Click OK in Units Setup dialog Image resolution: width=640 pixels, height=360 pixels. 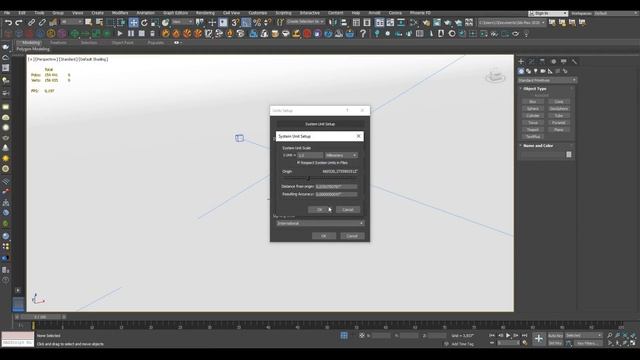tap(324, 236)
